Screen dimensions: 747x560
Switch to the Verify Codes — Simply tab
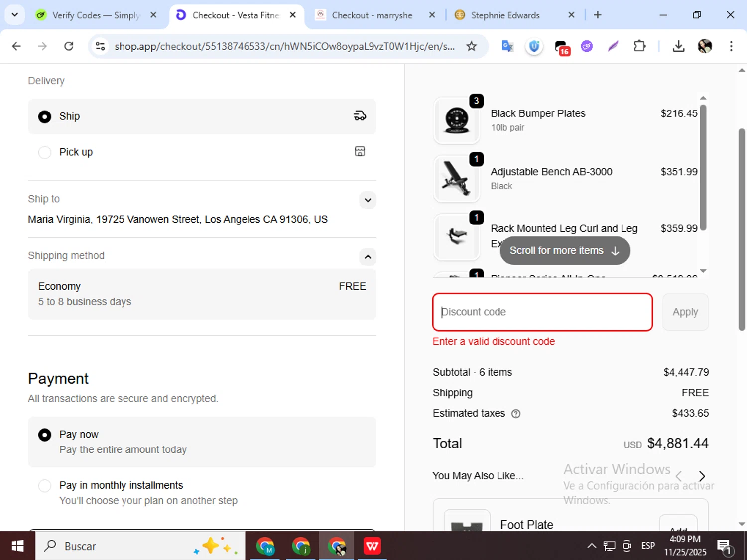tap(96, 15)
